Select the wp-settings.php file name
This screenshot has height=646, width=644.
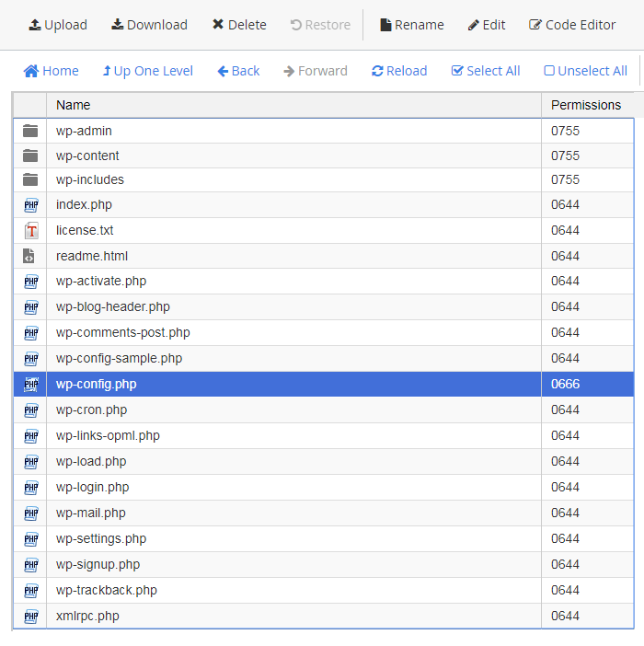tap(101, 538)
